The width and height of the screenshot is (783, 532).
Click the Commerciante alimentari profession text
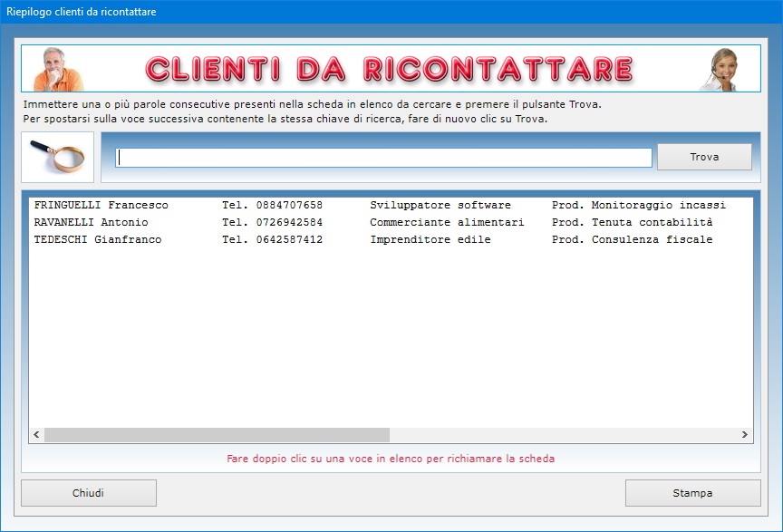point(447,222)
